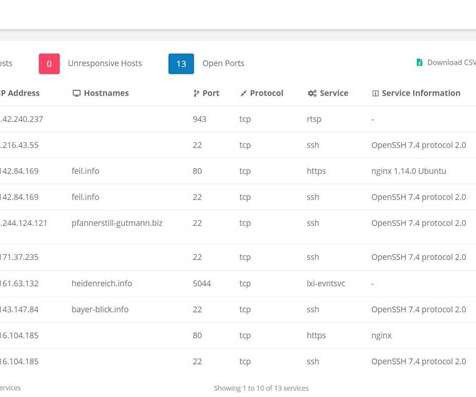Click the red Unresponsive Hosts count badge
This screenshot has height=397, width=476.
[x=49, y=63]
